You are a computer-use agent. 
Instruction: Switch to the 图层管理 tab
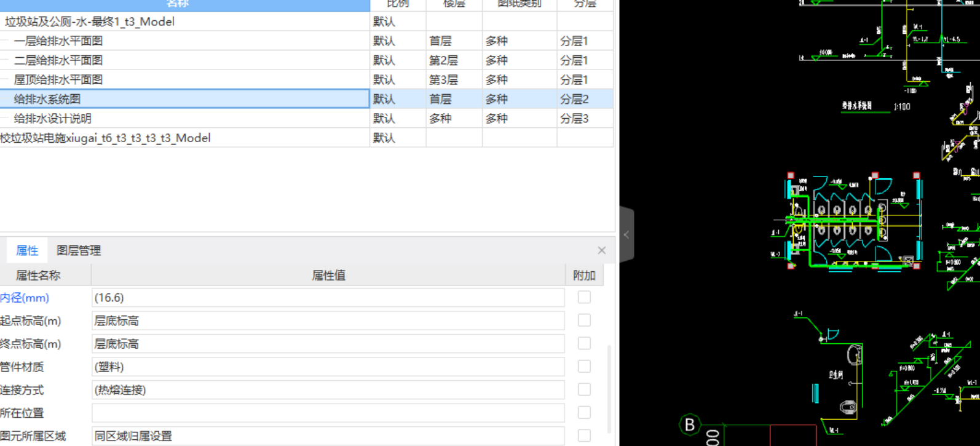point(79,250)
